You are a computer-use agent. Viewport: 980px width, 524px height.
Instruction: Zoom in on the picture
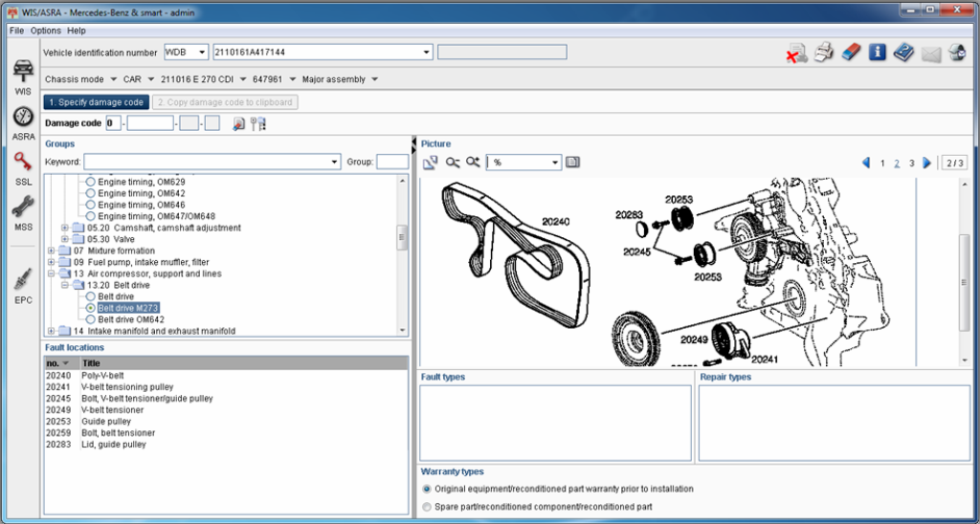pyautogui.click(x=473, y=163)
